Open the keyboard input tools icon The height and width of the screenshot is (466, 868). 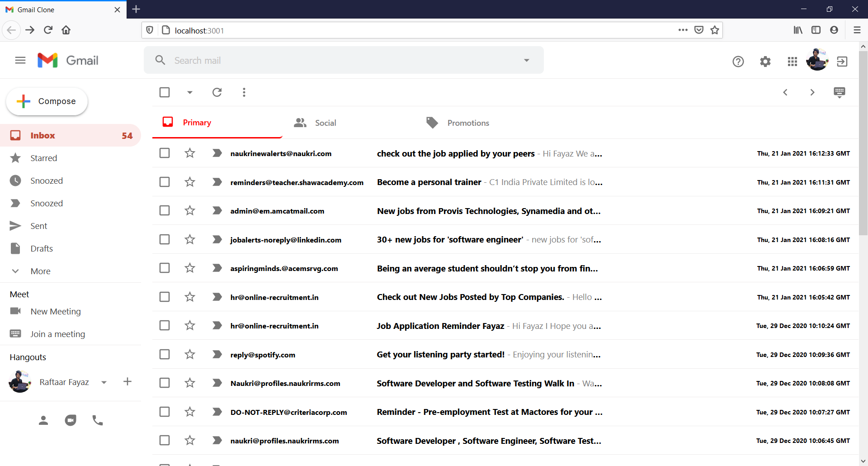point(840,93)
